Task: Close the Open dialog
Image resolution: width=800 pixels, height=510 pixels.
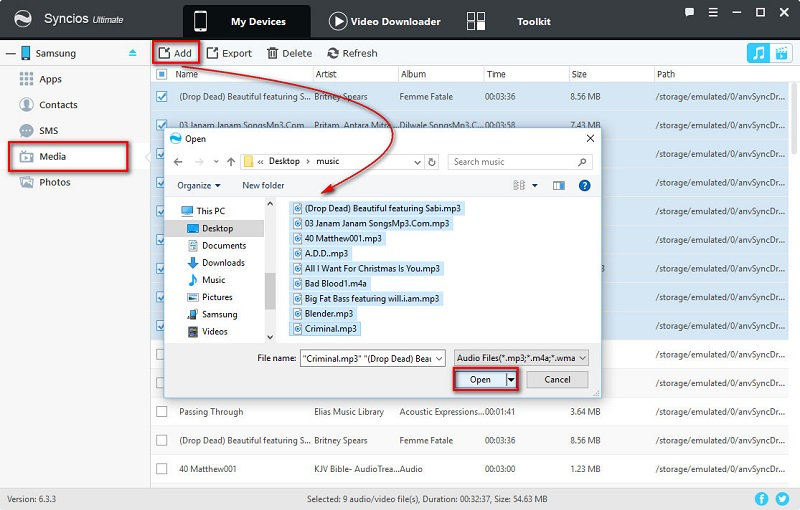Action: [x=590, y=139]
